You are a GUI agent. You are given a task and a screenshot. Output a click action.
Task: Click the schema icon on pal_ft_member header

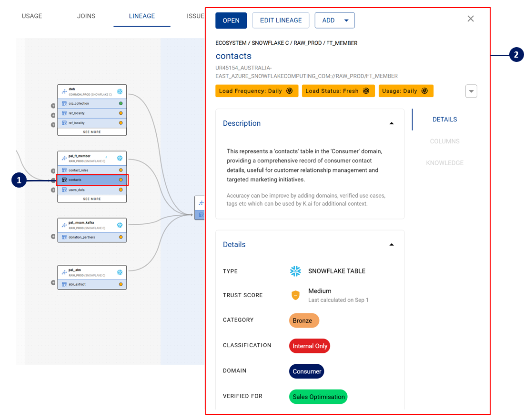[64, 158]
